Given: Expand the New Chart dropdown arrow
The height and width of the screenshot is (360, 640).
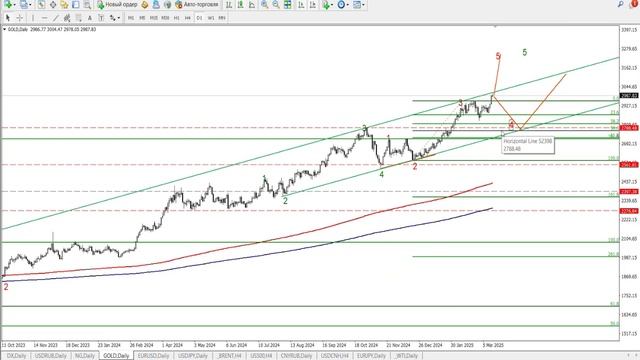Looking at the screenshot, I should 15,5.
